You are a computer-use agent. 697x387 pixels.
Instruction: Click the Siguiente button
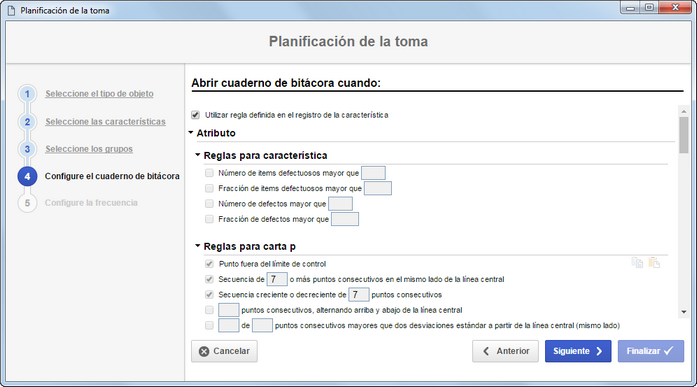click(578, 351)
